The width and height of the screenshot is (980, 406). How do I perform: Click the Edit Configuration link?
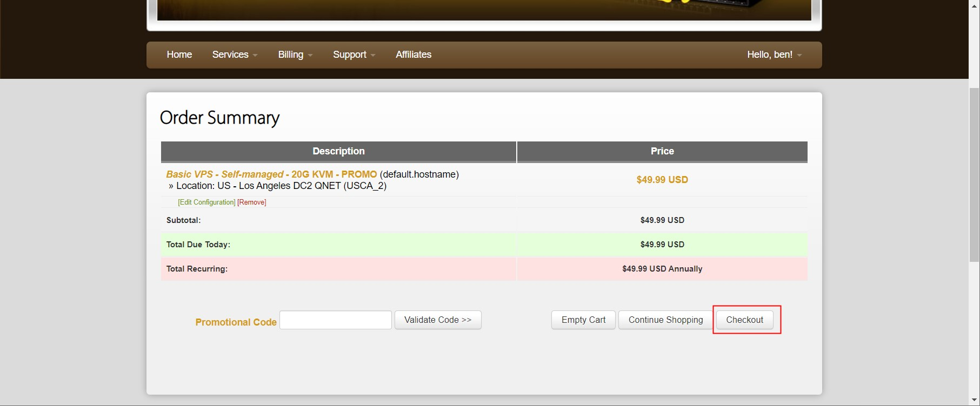click(x=206, y=202)
